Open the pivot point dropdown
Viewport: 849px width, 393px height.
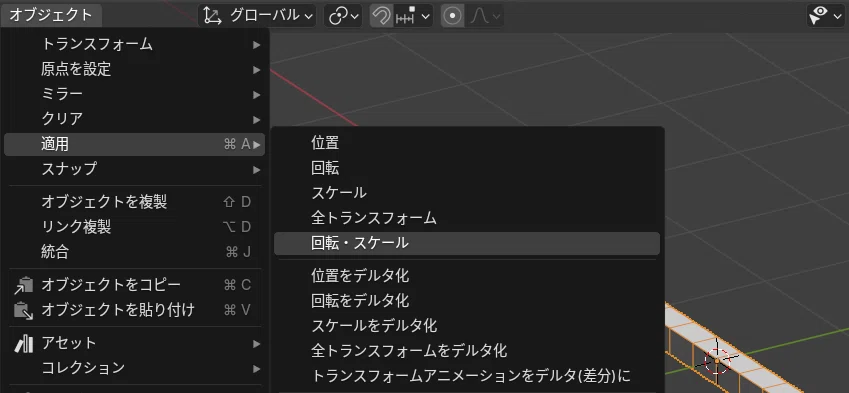click(x=343, y=16)
